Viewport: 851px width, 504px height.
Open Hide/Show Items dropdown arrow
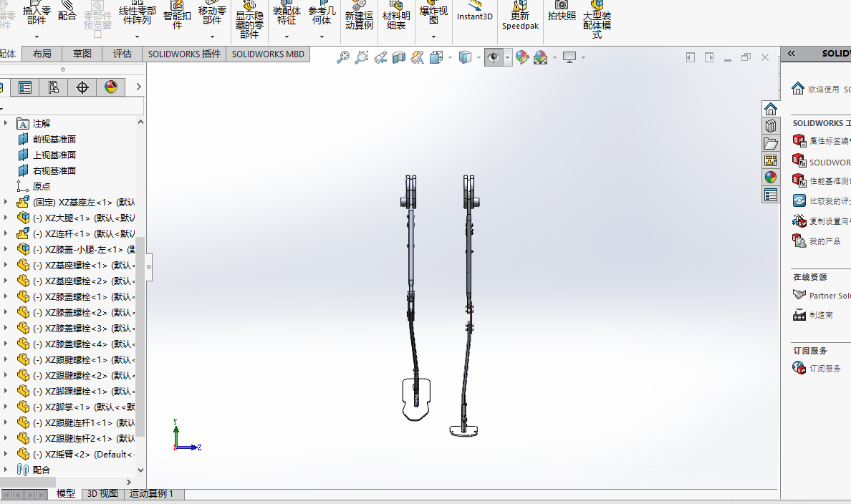click(507, 57)
